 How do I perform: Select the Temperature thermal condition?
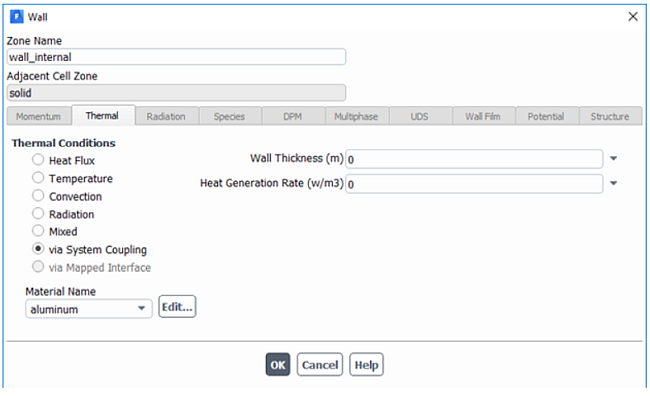point(38,178)
